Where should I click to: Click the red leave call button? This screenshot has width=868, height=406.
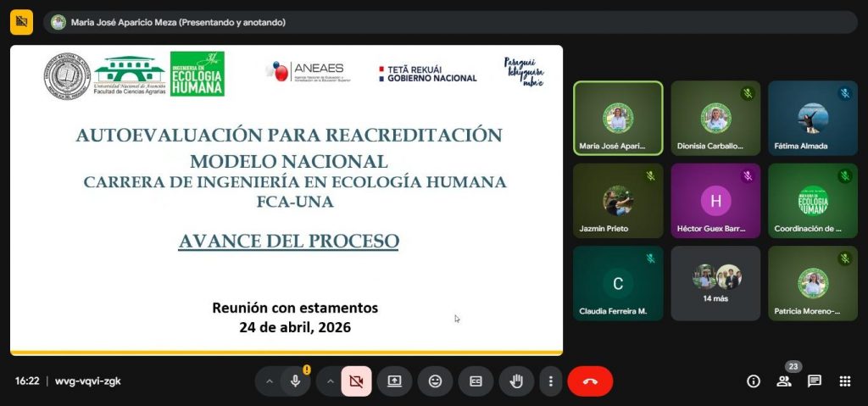point(590,381)
